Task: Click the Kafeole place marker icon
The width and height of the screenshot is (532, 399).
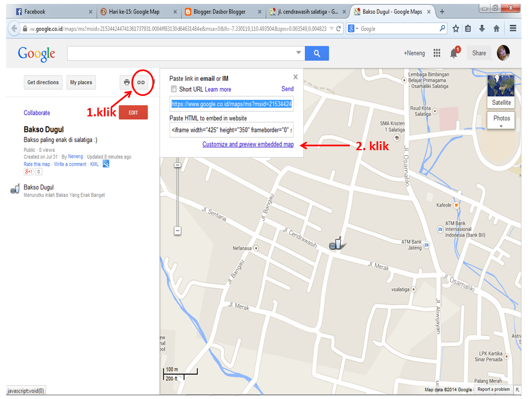Action: coord(456,205)
